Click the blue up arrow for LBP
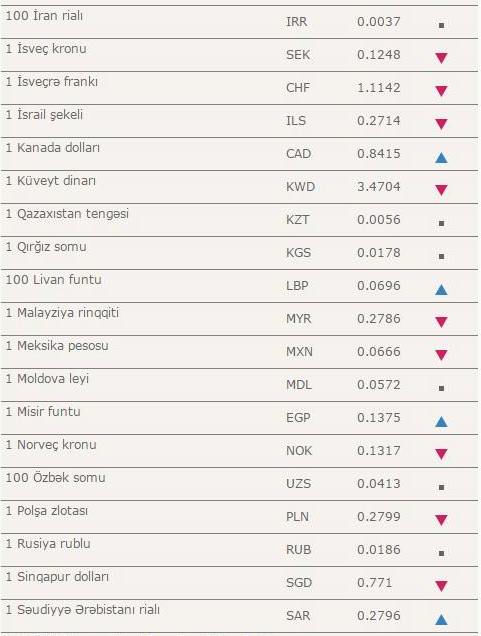481x636 pixels. [441, 289]
